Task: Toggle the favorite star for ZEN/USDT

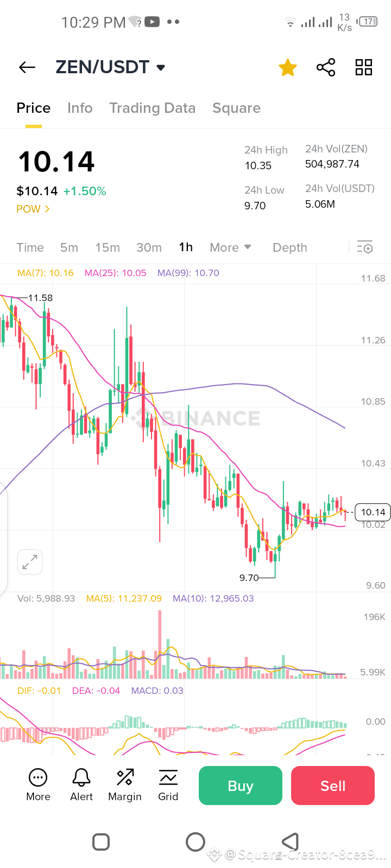Action: (x=288, y=67)
